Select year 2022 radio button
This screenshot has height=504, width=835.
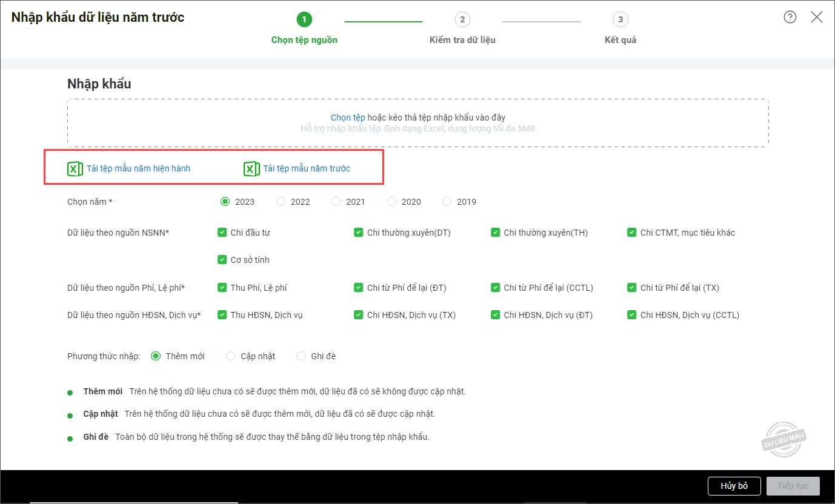coord(281,202)
